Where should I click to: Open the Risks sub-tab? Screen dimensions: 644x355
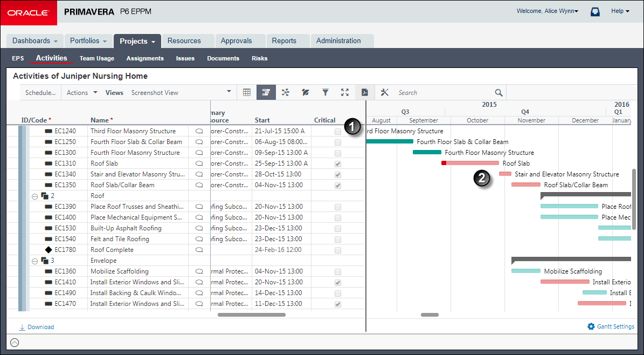pyautogui.click(x=260, y=58)
